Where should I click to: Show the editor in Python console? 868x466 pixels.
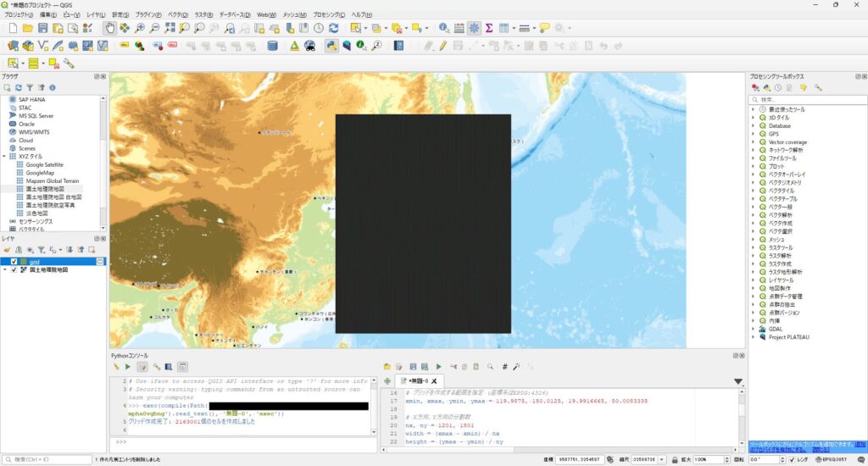click(142, 366)
